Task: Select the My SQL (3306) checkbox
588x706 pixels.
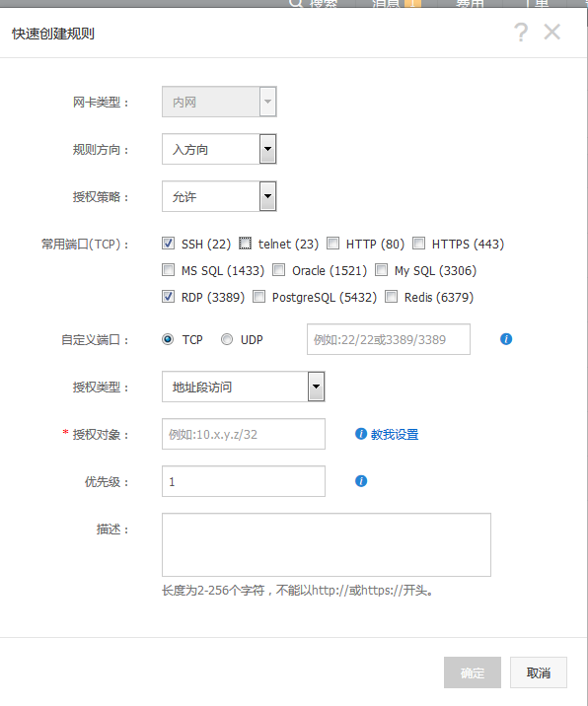Action: click(381, 270)
